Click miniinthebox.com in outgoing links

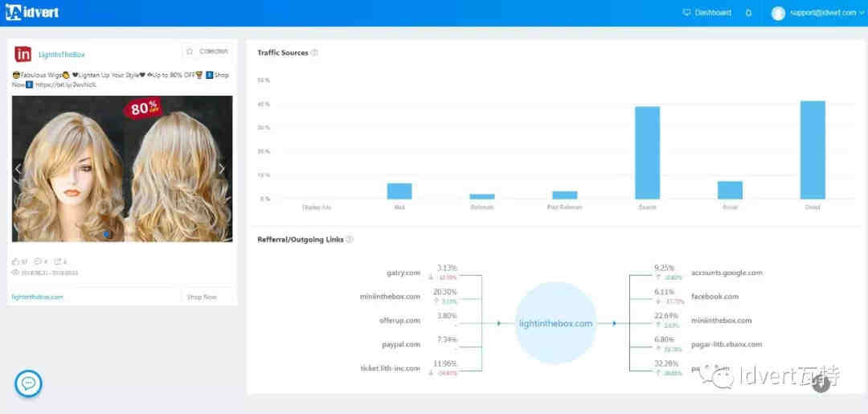coord(721,321)
